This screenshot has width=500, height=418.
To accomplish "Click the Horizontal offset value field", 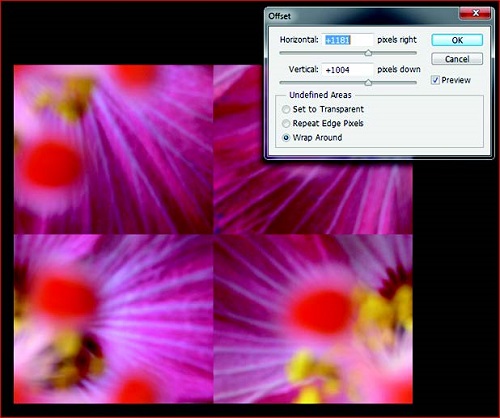I will [348, 40].
